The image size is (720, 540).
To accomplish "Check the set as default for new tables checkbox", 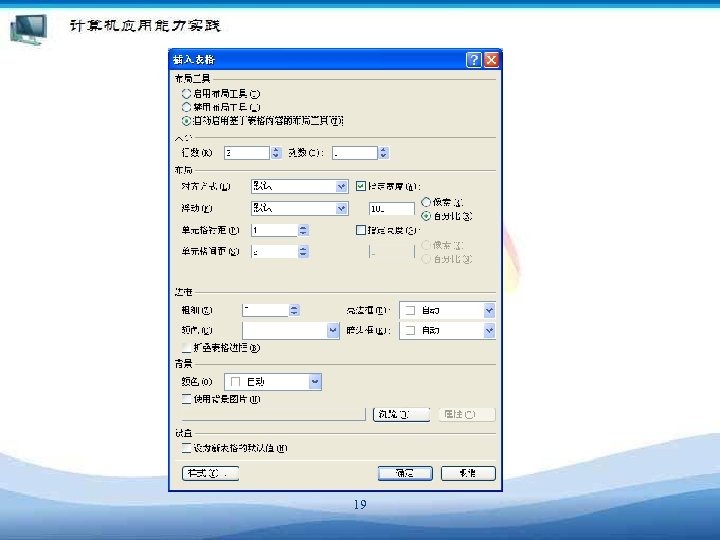I will point(186,448).
